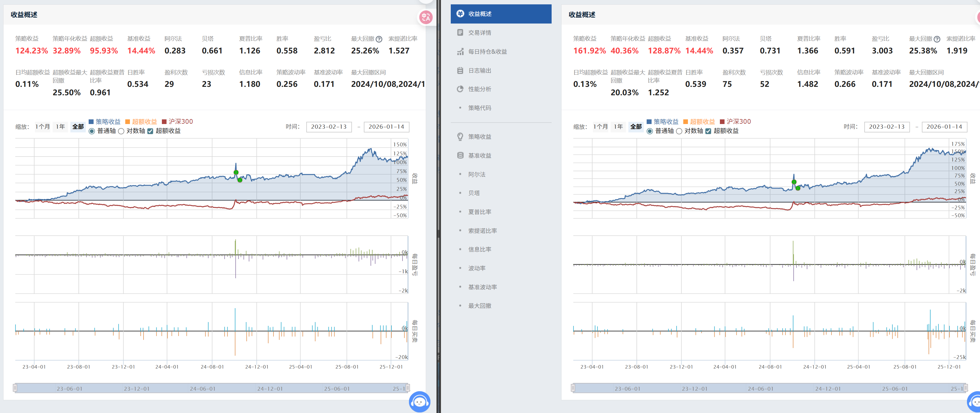
Task: Click 性能分析 pie chart icon
Action: tap(460, 89)
